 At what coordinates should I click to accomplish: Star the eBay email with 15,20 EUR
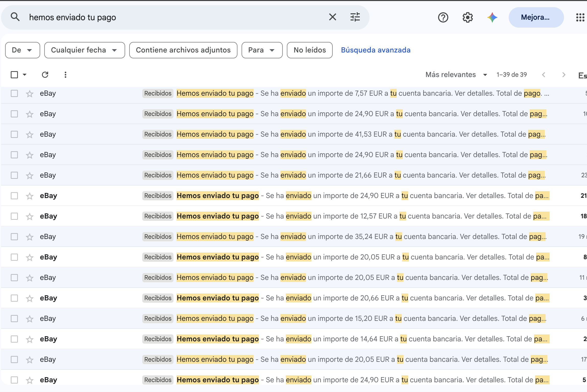[x=30, y=319]
